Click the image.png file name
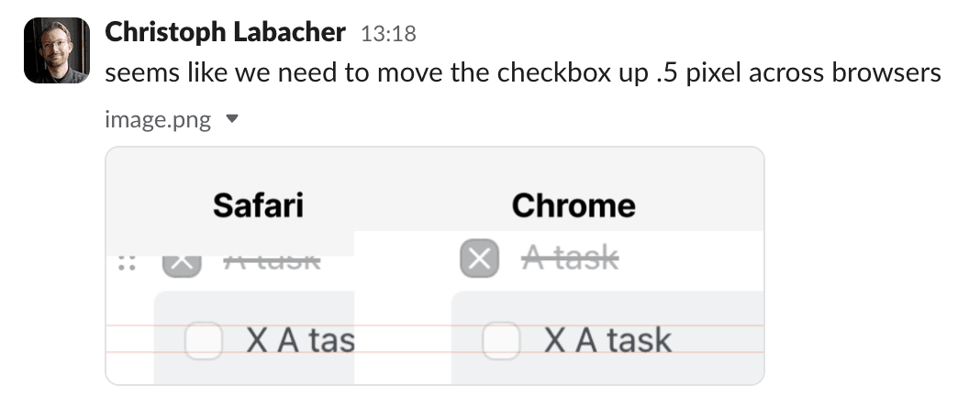The height and width of the screenshot is (407, 980). 158,118
